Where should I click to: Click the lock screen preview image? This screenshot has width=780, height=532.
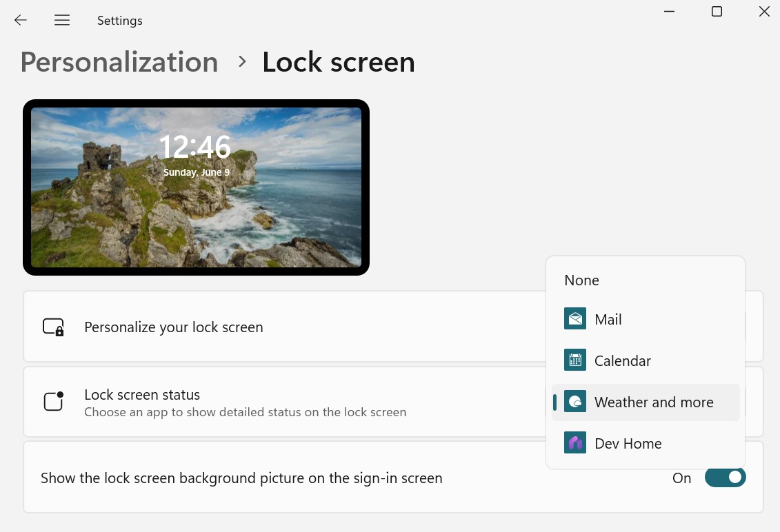[x=196, y=187]
